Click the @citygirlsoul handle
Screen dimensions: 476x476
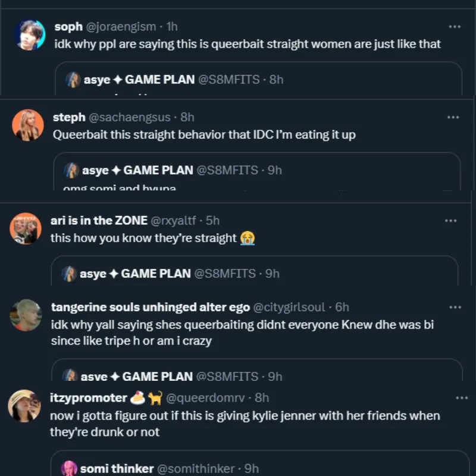click(289, 307)
